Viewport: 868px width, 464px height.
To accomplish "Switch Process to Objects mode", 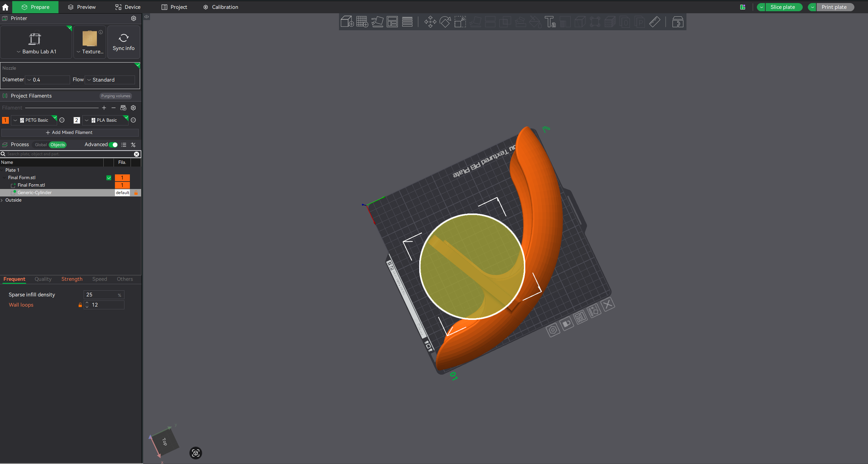I will [x=57, y=145].
